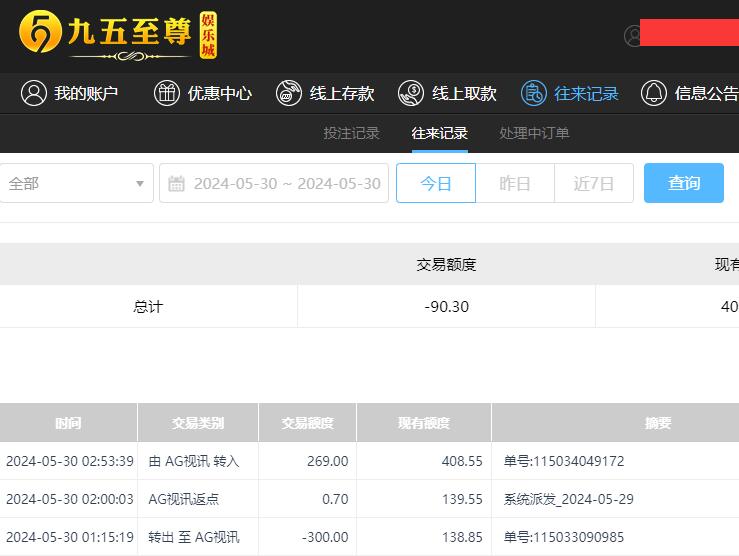Click the 信息公告 bell icon

[x=654, y=93]
